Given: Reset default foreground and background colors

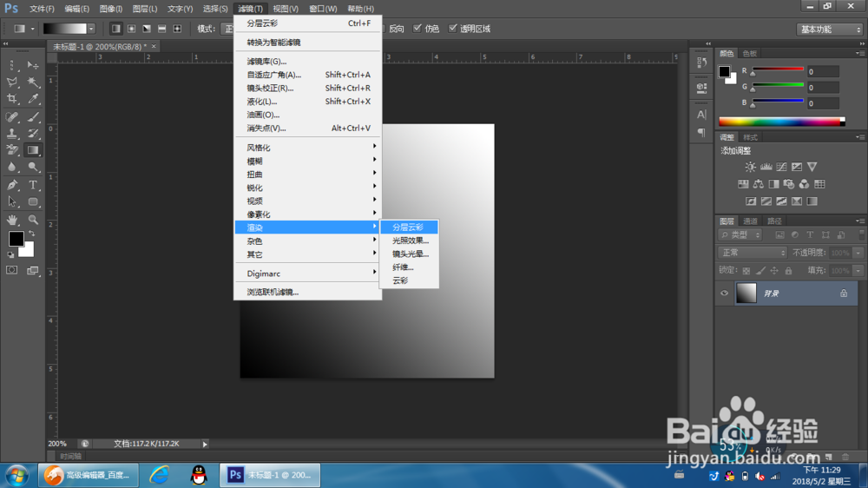Looking at the screenshot, I should [10, 254].
